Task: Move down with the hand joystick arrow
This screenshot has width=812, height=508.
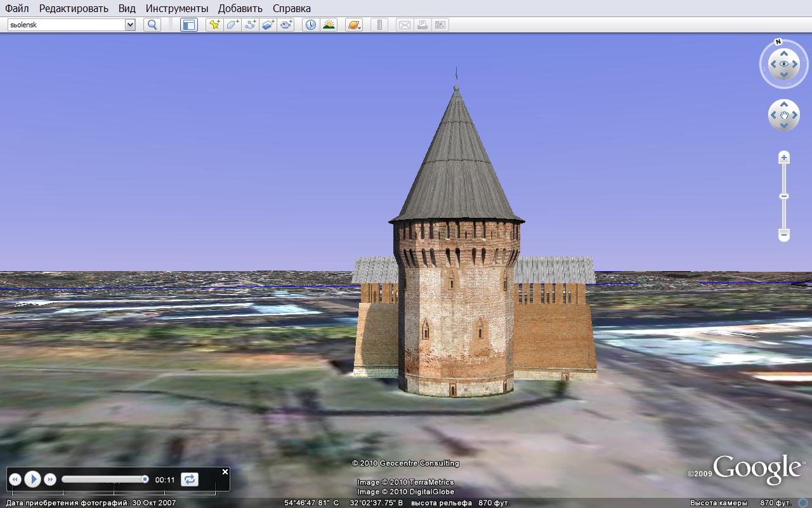Action: 784,126
